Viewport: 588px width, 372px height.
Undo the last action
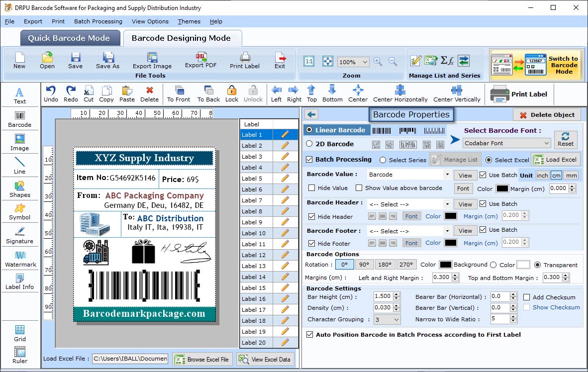(51, 94)
